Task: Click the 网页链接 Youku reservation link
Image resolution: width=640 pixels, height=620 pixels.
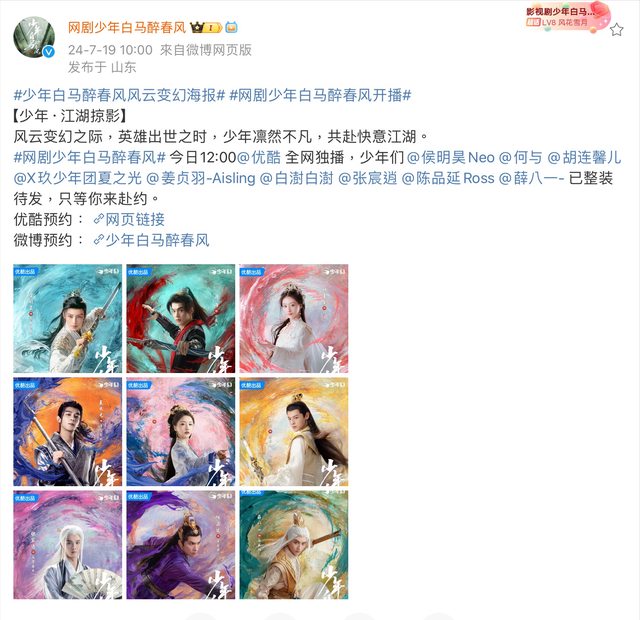Action: click(129, 220)
